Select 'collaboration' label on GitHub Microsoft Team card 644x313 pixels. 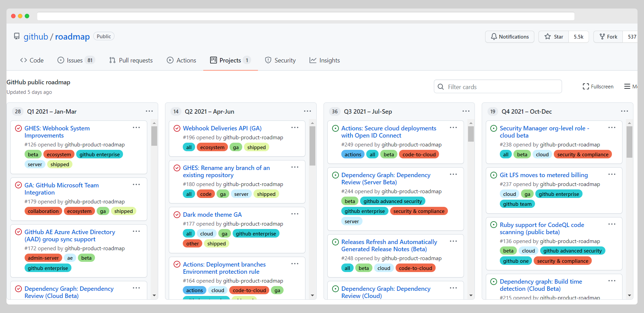43,211
